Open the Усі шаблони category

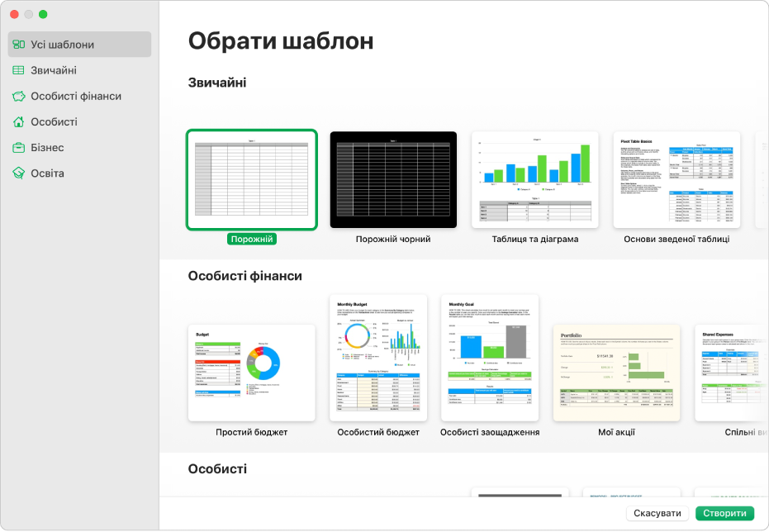tap(79, 45)
